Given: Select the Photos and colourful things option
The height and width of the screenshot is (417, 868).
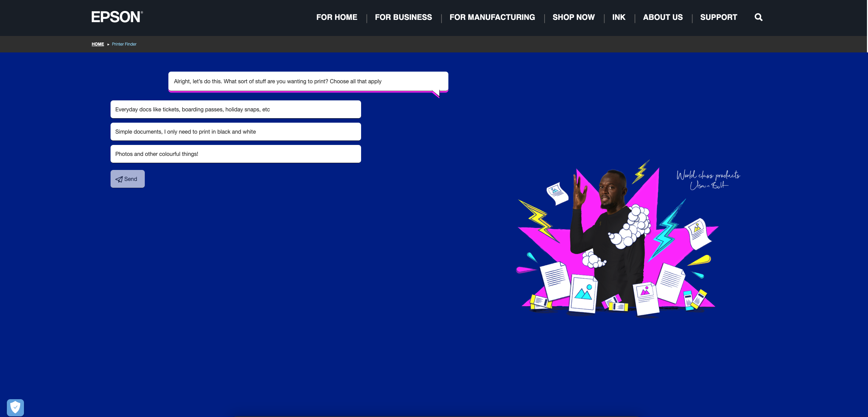Looking at the screenshot, I should 235,154.
